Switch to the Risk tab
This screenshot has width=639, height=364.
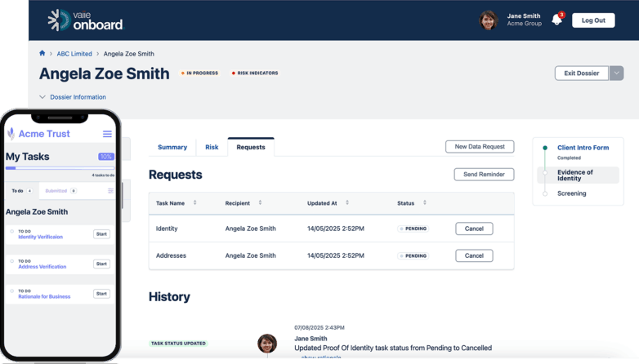(x=212, y=148)
